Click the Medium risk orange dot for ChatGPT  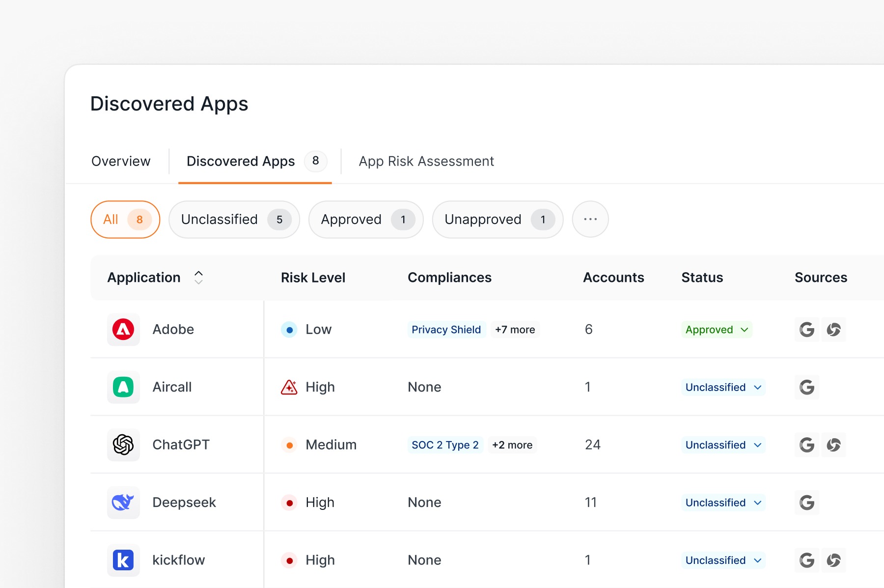(x=289, y=445)
